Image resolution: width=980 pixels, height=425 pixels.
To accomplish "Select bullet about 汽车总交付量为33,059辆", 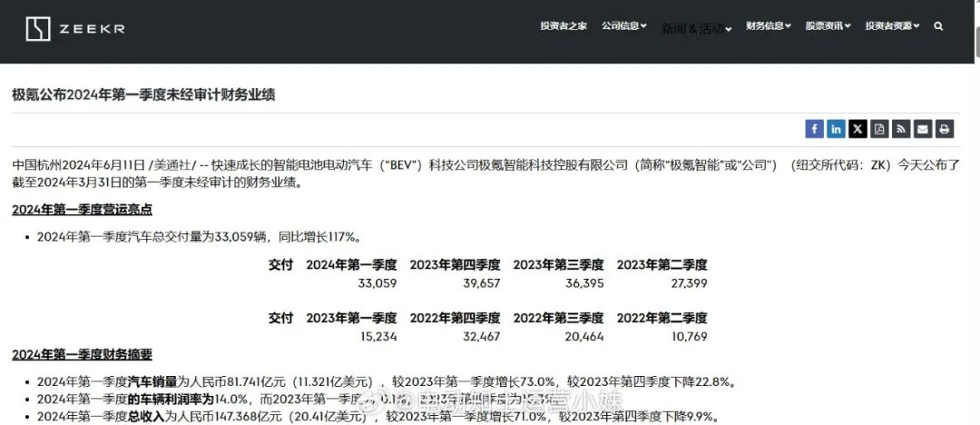I will 200,237.
